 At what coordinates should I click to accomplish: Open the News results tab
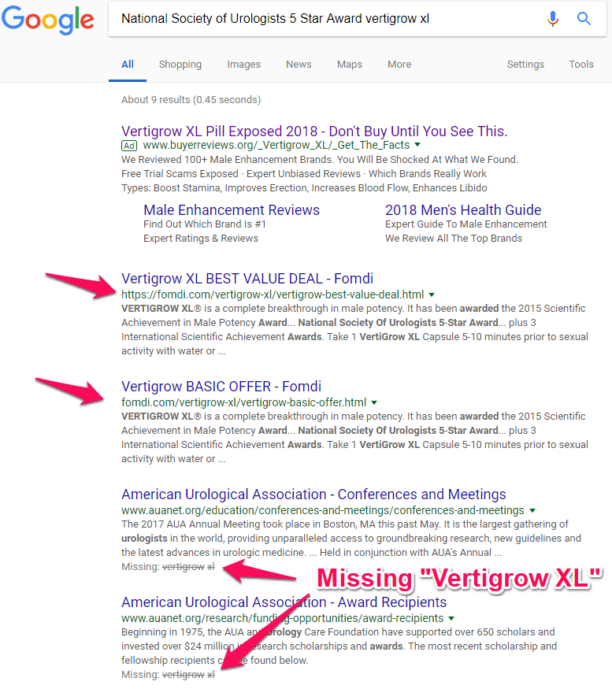[299, 65]
